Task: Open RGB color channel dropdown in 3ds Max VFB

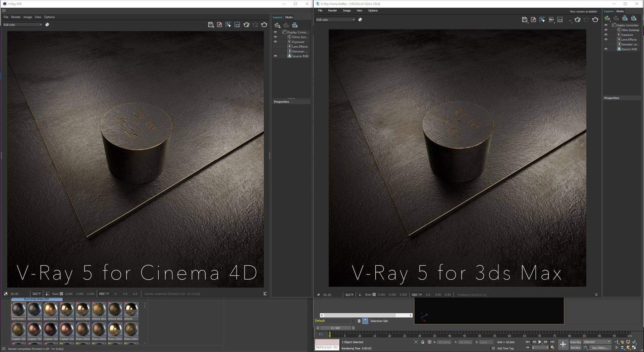Action: click(x=335, y=20)
